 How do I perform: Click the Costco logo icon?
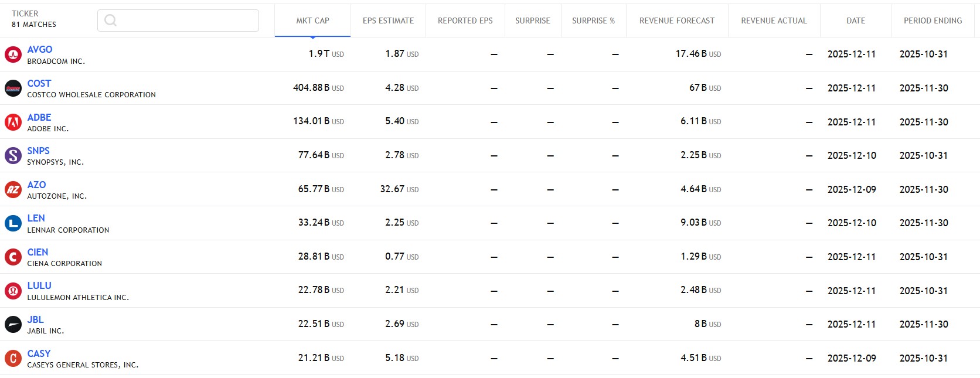pos(13,88)
